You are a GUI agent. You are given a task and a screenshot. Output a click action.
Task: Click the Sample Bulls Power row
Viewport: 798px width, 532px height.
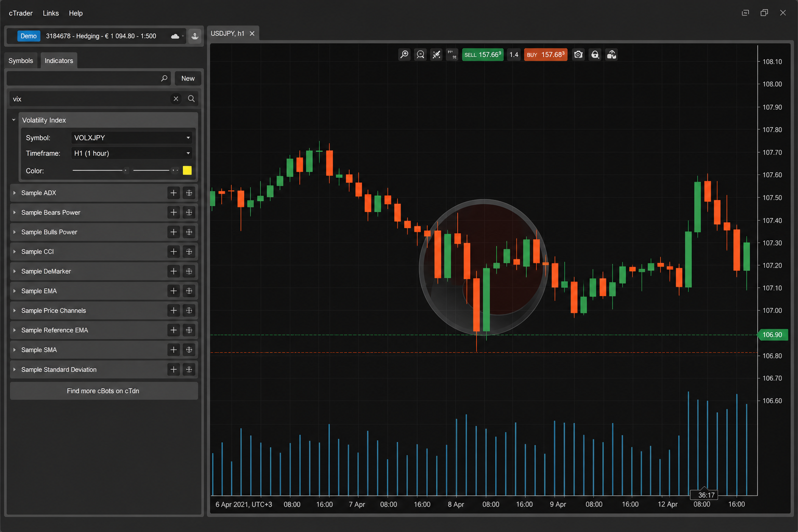(104, 232)
